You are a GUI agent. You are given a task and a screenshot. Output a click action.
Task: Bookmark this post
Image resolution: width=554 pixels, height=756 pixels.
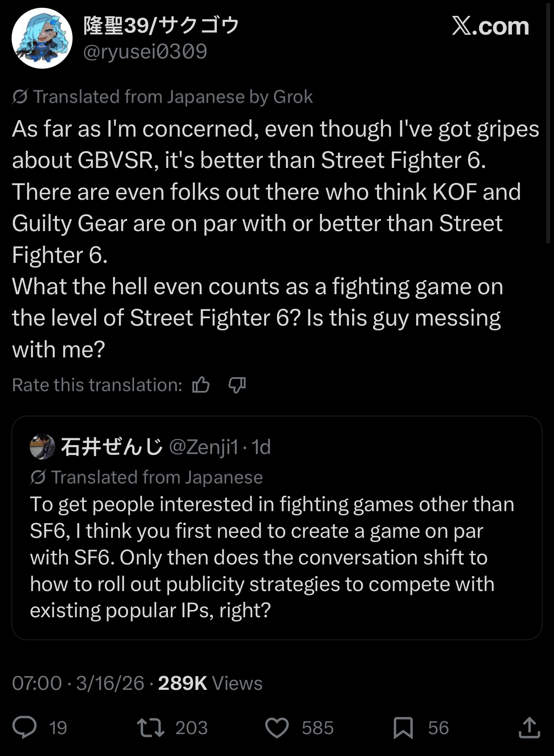pyautogui.click(x=403, y=727)
